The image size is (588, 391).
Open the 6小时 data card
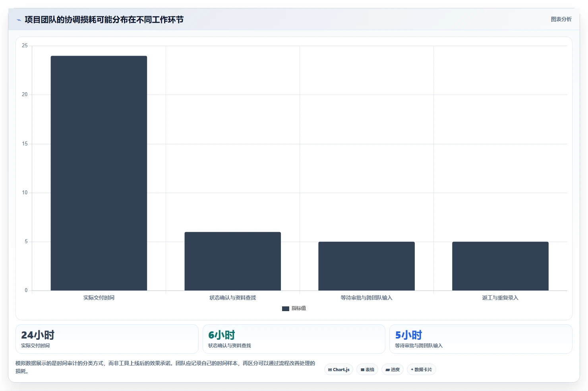tap(294, 339)
